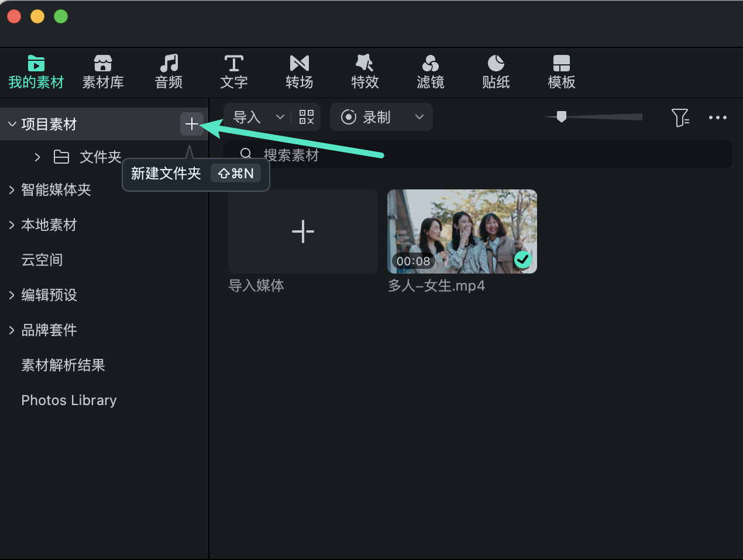The height and width of the screenshot is (560, 743).
Task: Click the 多人-女生.mp4 file name
Action: [x=436, y=286]
